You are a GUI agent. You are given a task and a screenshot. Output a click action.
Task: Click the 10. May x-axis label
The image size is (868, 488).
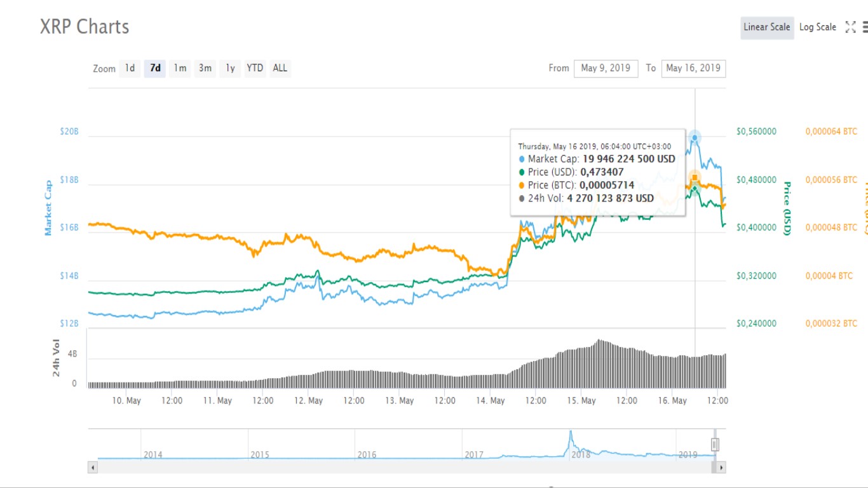tap(126, 400)
